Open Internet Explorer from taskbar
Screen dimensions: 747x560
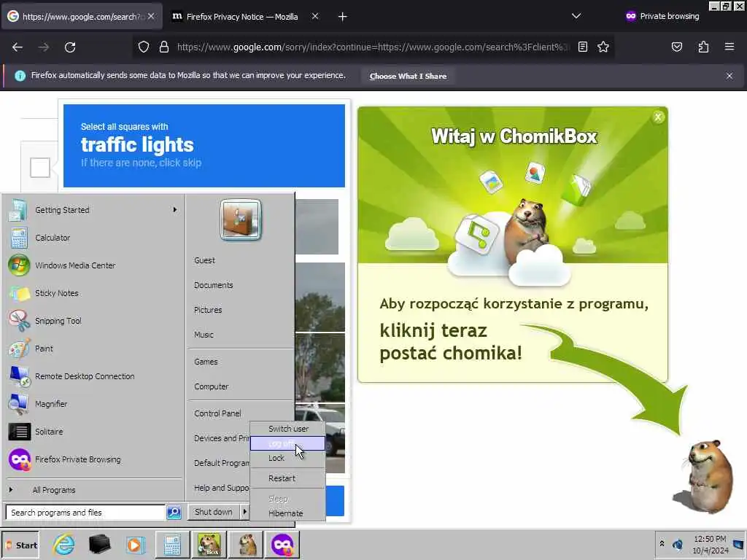(x=64, y=545)
